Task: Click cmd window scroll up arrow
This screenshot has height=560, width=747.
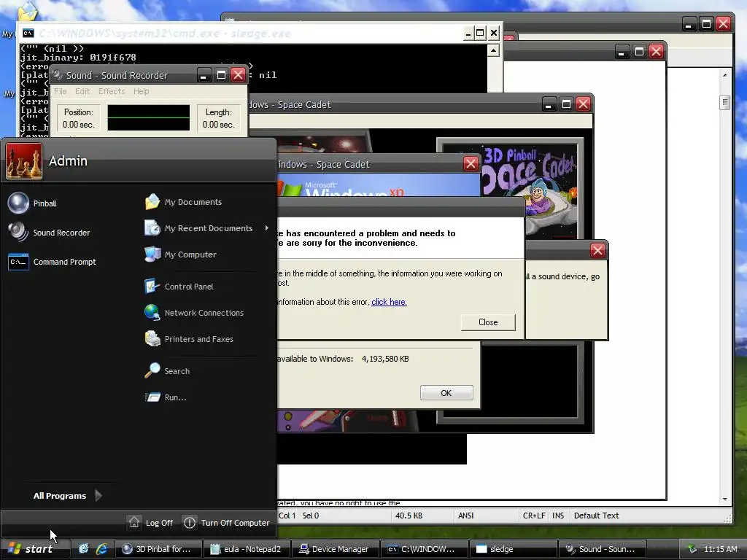Action: click(x=494, y=50)
